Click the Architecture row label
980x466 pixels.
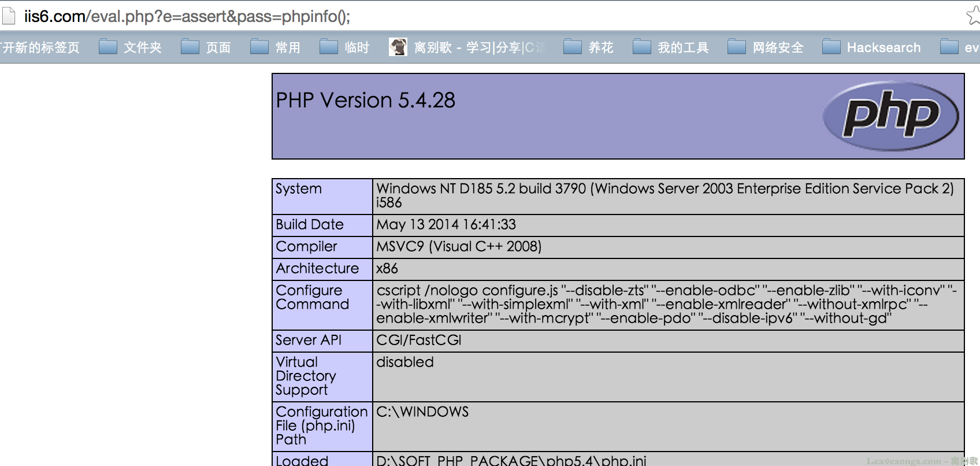[x=317, y=268]
